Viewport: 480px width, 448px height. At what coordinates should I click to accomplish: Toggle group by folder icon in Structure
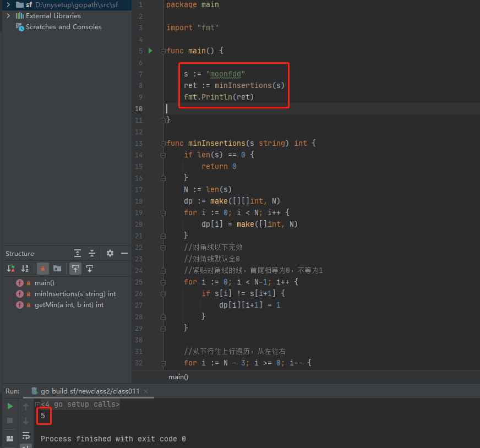pyautogui.click(x=57, y=269)
